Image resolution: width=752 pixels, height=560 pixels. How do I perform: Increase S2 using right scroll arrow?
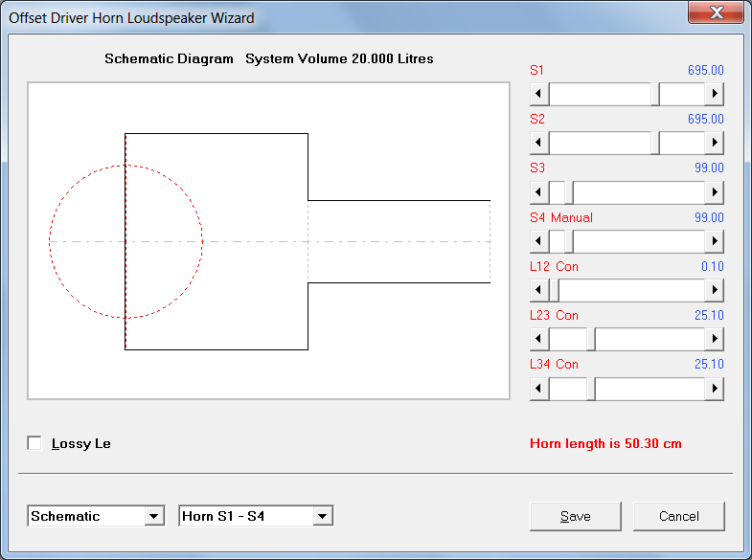(x=714, y=143)
